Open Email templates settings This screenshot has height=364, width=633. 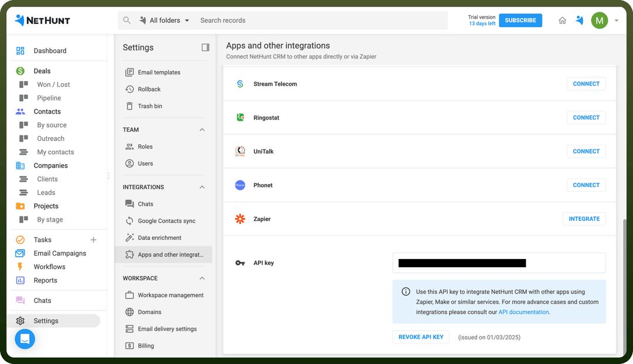coord(159,72)
